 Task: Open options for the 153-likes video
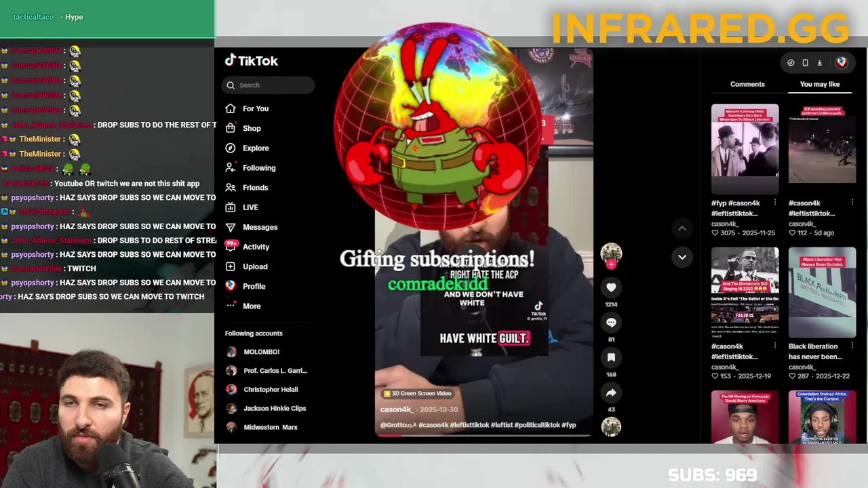pyautogui.click(x=775, y=346)
